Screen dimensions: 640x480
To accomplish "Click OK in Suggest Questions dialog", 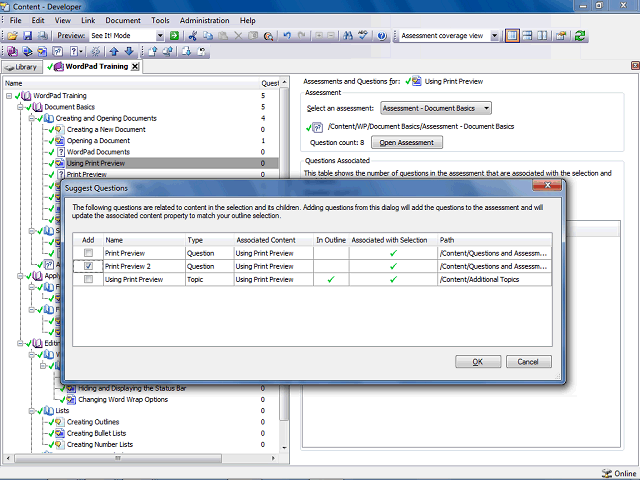I will click(478, 362).
